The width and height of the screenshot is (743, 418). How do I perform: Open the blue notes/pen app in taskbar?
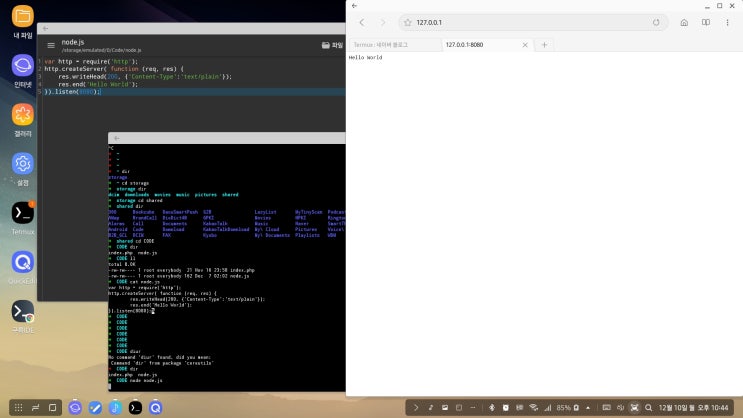(x=95, y=408)
